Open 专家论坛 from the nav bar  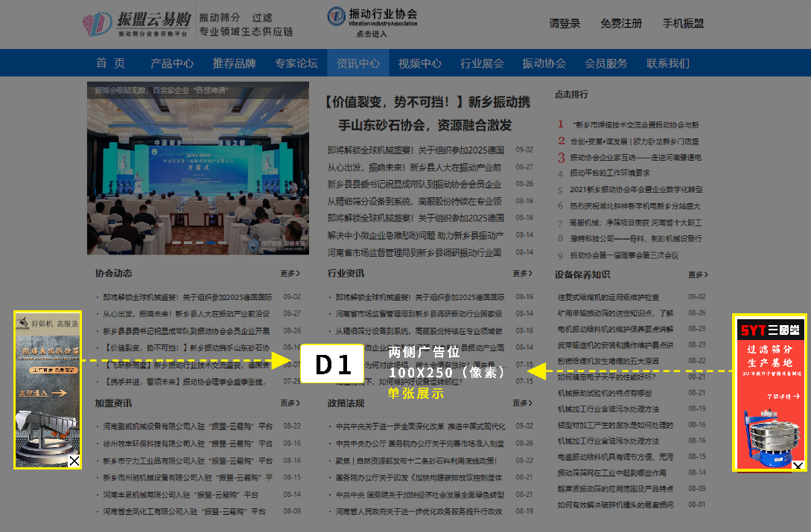[x=296, y=63]
